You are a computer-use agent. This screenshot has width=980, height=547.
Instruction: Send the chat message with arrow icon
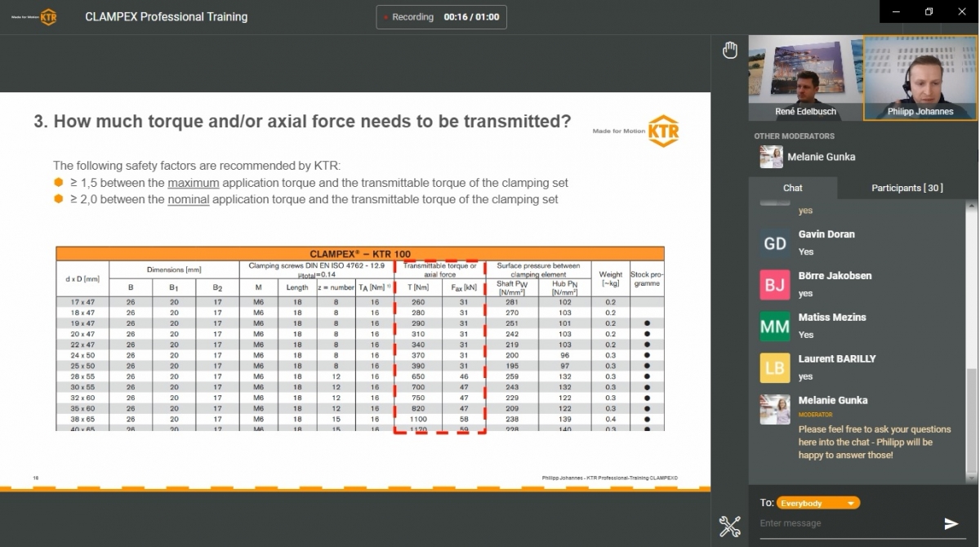click(x=951, y=524)
